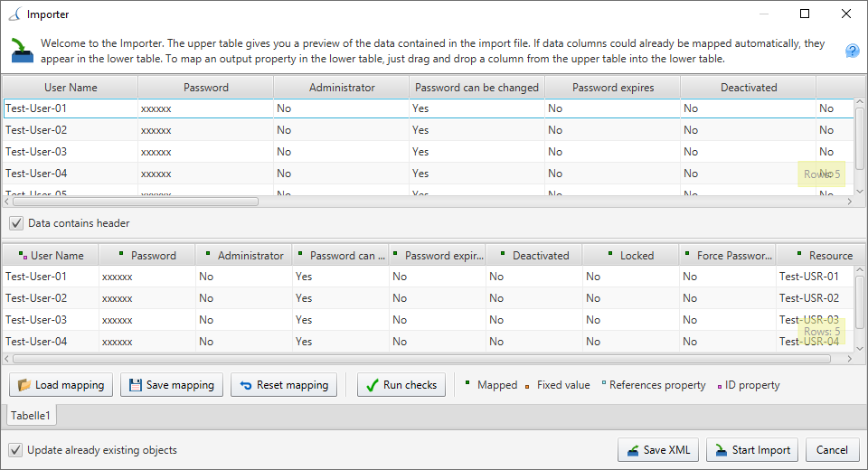This screenshot has width=868, height=470.
Task: Click lower table Password mapped header
Action: (147, 255)
